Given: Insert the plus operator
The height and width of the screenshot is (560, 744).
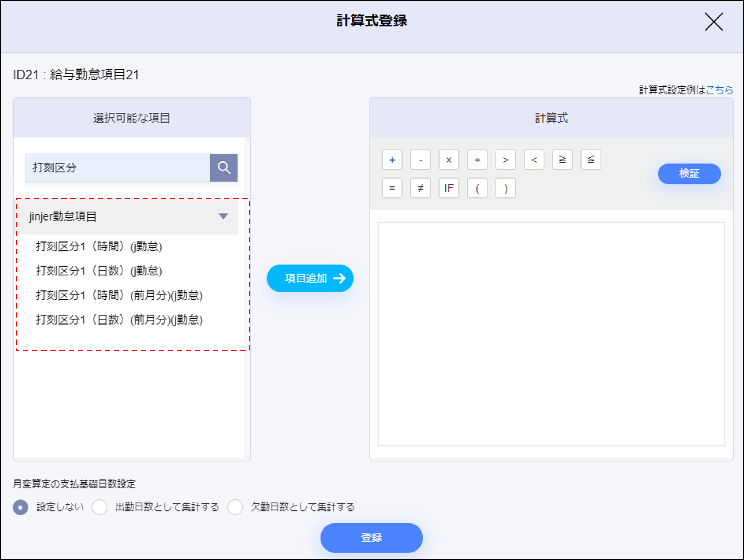Looking at the screenshot, I should coord(392,160).
